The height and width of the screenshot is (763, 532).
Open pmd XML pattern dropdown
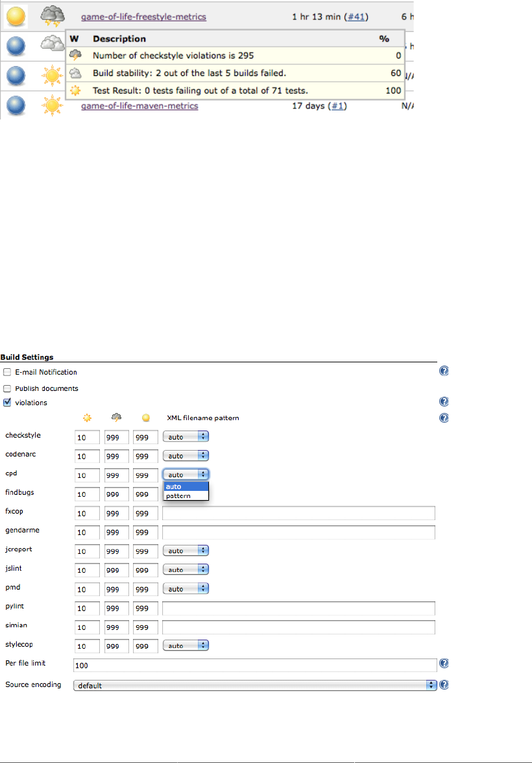pyautogui.click(x=186, y=588)
